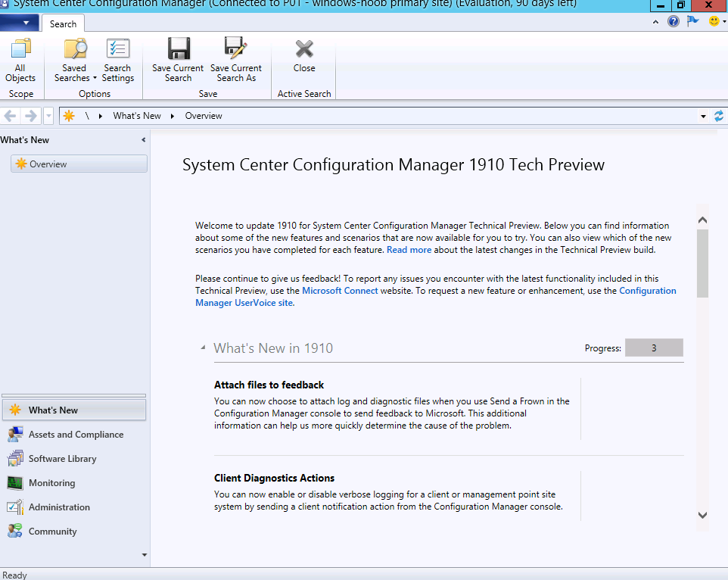Expand the smiley feedback dropdown arrow
The image size is (728, 580).
point(723,21)
